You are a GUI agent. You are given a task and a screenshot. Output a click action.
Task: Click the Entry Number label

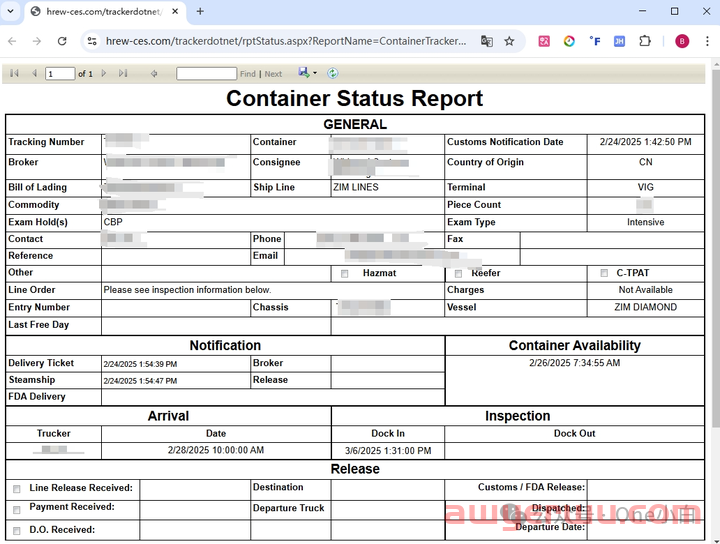point(39,307)
